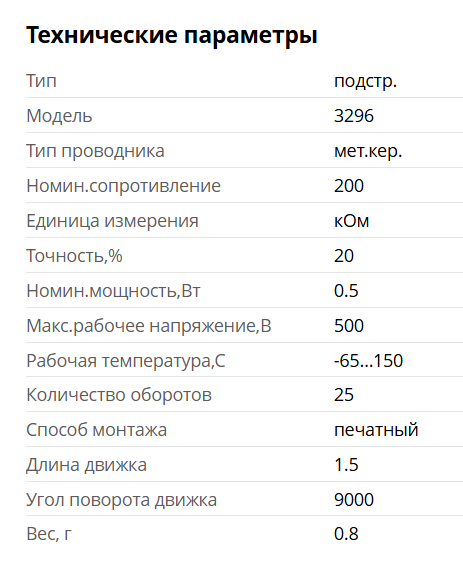Click 'Количество оборотов' label
The width and height of the screenshot is (463, 564).
[119, 395]
